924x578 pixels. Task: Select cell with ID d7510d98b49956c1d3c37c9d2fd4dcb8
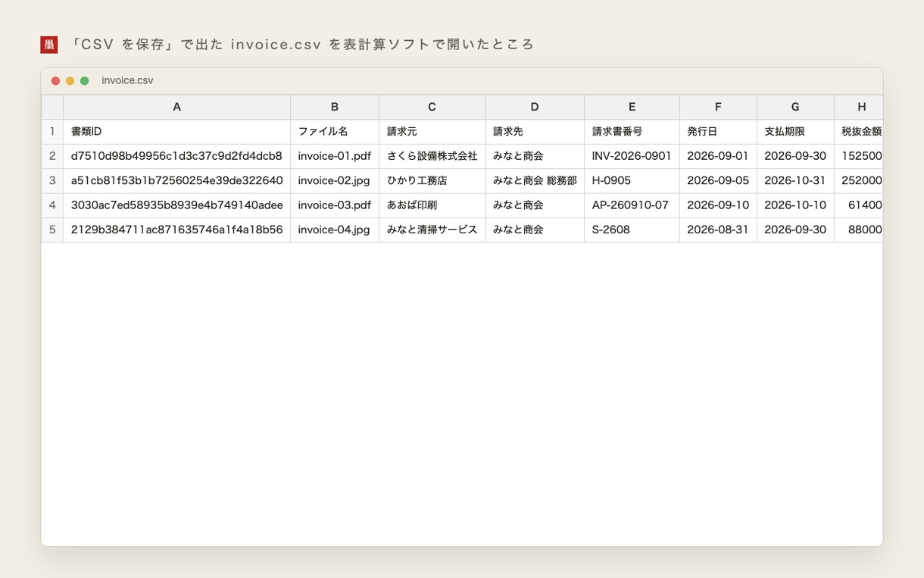[176, 156]
